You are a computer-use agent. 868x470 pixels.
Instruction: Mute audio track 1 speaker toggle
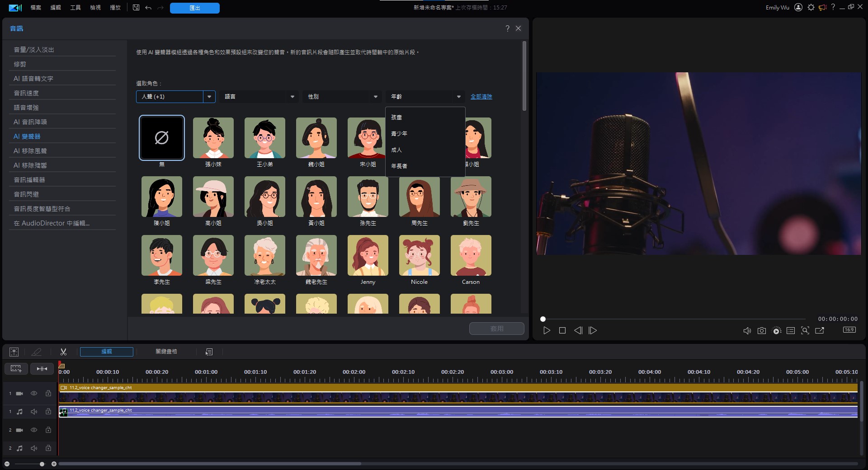(x=34, y=412)
